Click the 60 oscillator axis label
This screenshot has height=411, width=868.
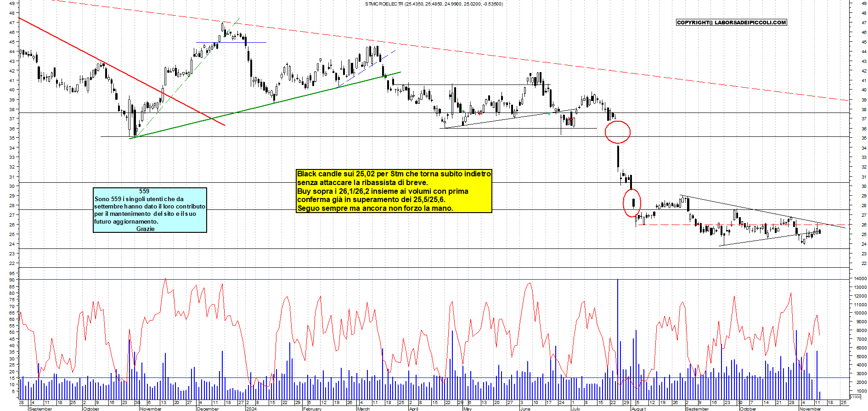tap(12, 319)
